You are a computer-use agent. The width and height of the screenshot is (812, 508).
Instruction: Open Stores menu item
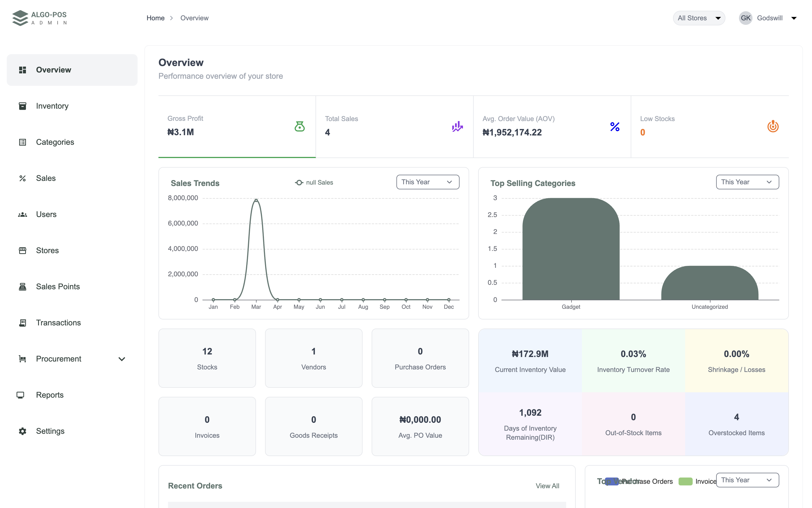tap(72, 251)
